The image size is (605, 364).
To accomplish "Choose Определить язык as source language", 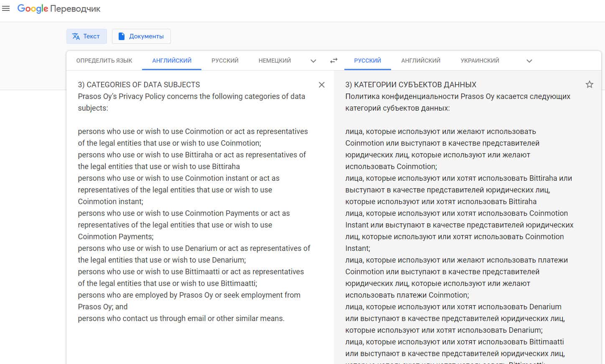I will coord(104,61).
